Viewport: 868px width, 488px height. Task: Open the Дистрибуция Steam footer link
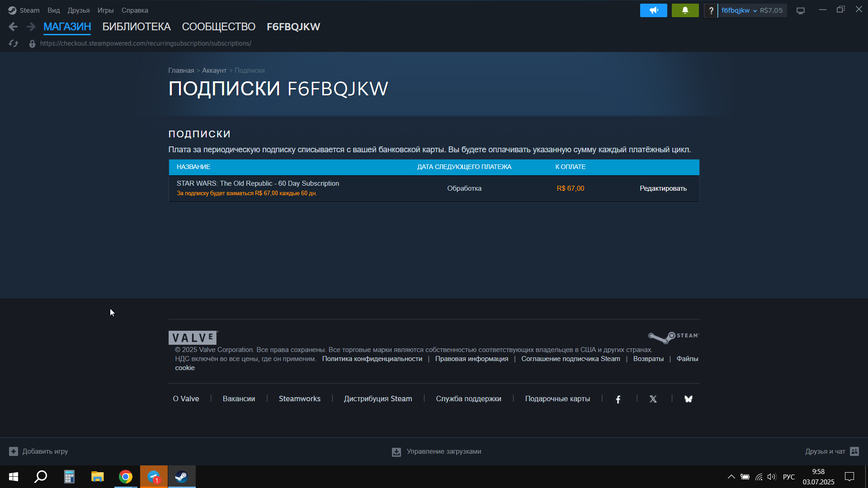[378, 399]
